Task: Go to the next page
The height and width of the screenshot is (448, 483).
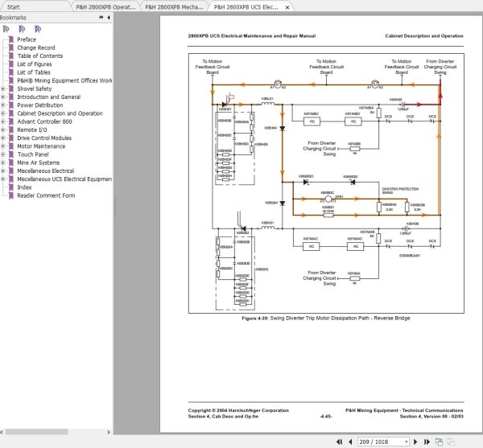Action: [x=415, y=442]
